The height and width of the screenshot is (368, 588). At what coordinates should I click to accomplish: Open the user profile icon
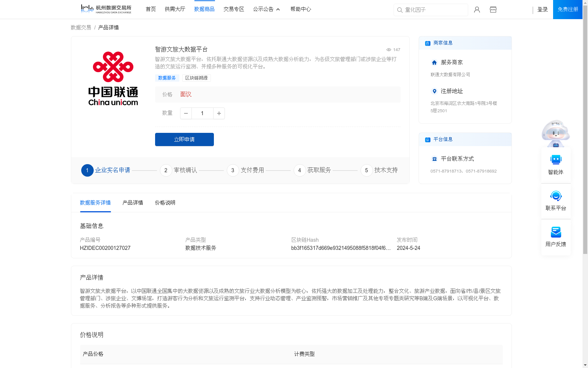(477, 10)
